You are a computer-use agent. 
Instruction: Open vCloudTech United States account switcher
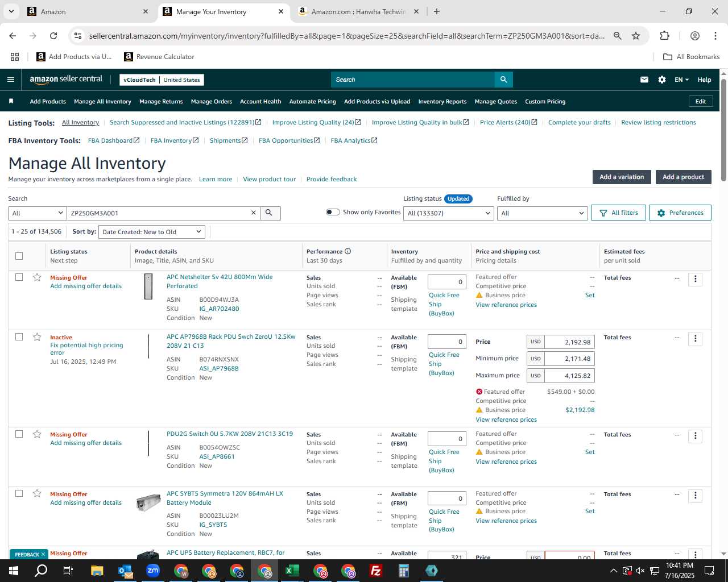point(162,80)
